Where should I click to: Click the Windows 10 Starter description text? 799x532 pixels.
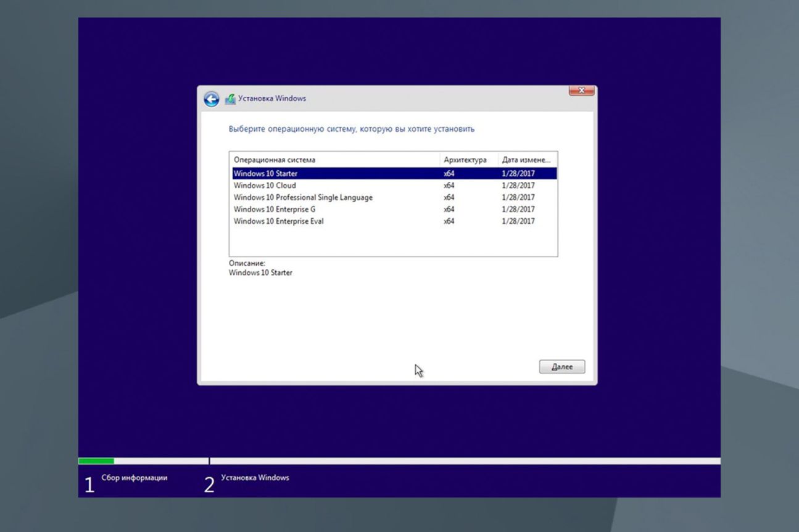pyautogui.click(x=260, y=272)
